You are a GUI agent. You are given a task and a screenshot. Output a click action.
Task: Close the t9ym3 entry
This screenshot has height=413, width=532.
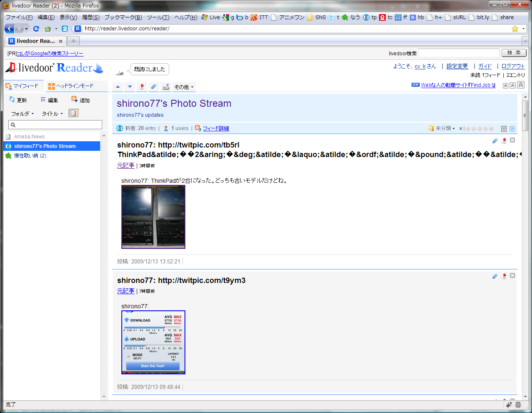pyautogui.click(x=512, y=275)
